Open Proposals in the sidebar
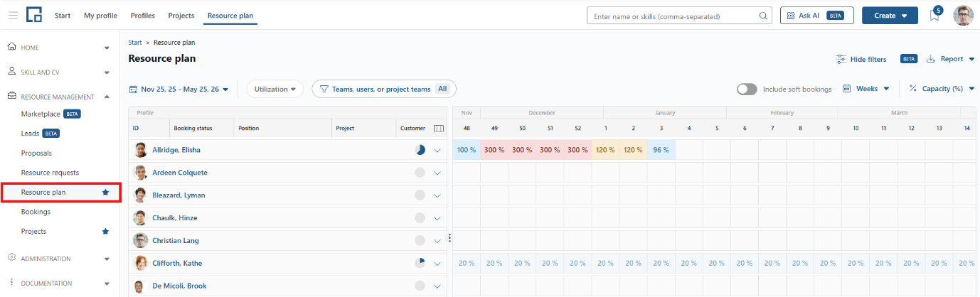The width and height of the screenshot is (980, 297). pos(36,153)
